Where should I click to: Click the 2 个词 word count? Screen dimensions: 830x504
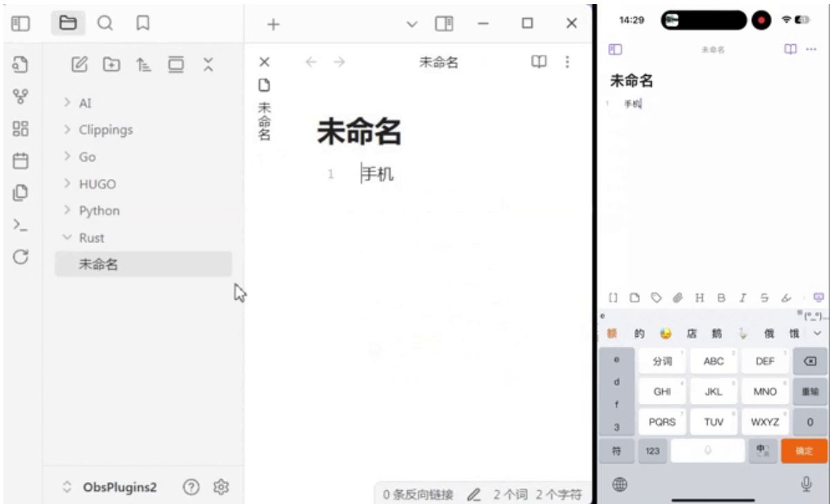coord(510,494)
